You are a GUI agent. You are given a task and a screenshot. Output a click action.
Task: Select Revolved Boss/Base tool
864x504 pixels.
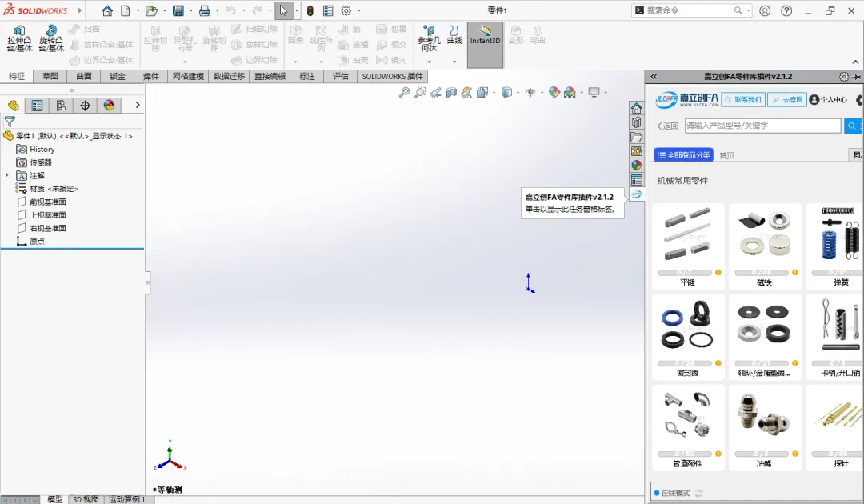(51, 38)
